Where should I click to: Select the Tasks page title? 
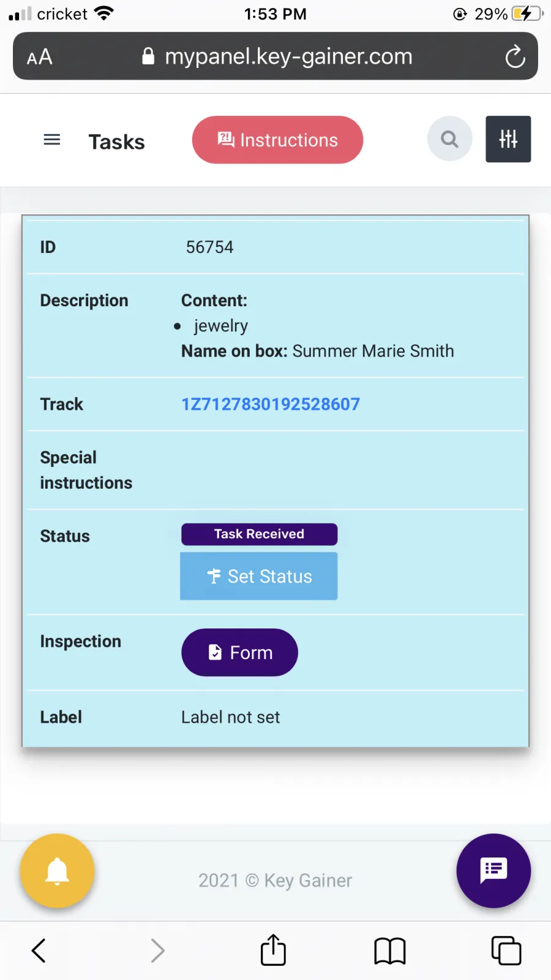[117, 141]
